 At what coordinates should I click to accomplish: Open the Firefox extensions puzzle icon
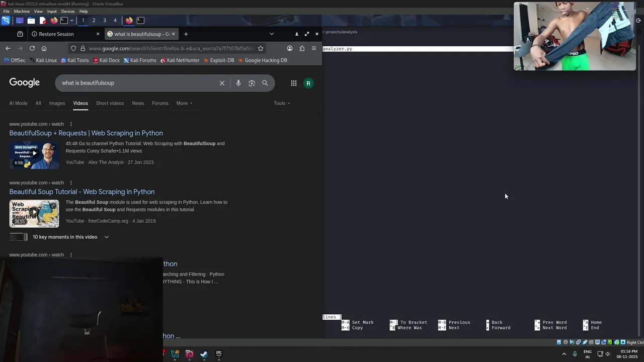pyautogui.click(x=302, y=48)
